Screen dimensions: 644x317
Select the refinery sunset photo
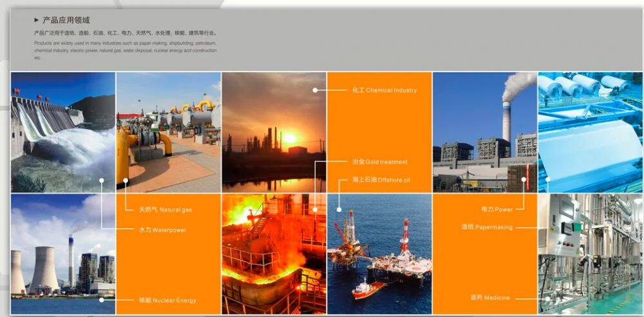274,131
